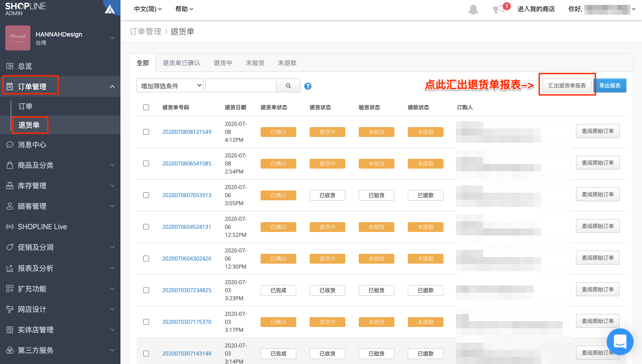Check the box for return 2020070604302426
Viewport: 642px width, 364px height.
(146, 259)
